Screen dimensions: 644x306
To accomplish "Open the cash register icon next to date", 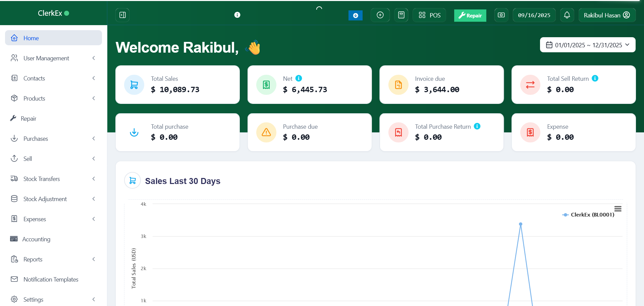I will (501, 15).
